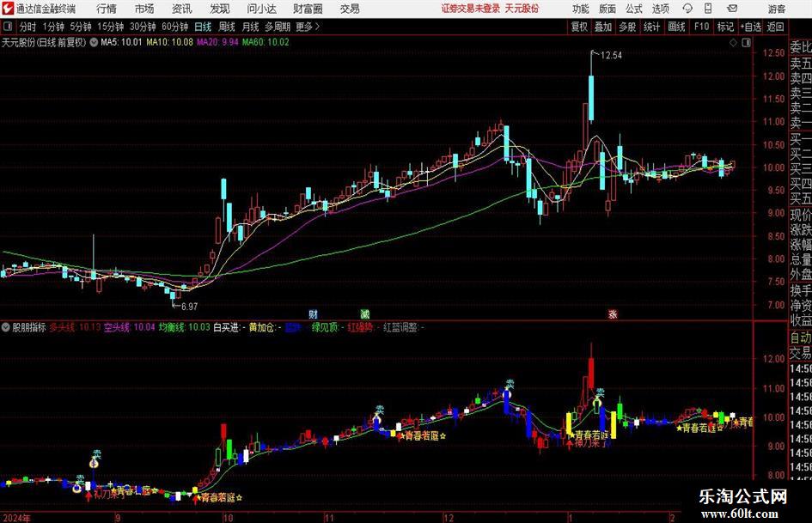812x523 pixels.
Task: Expand the 更多 periods chevron
Action: pyautogui.click(x=308, y=27)
